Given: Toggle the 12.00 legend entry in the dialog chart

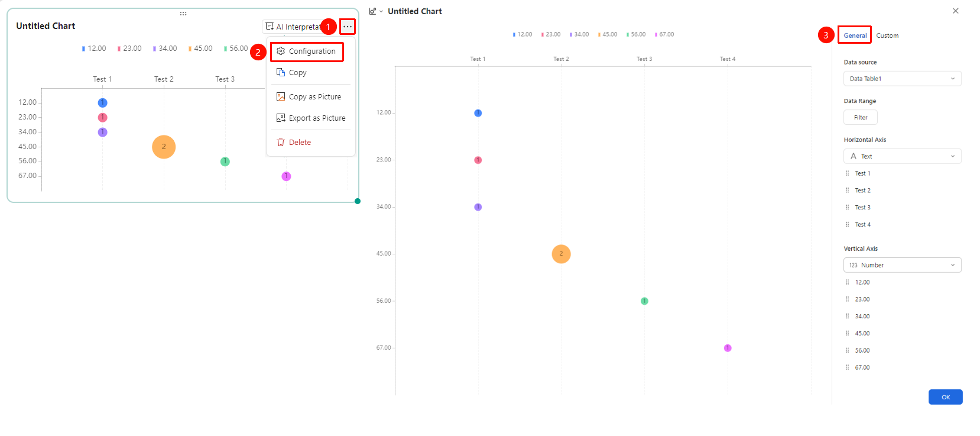Looking at the screenshot, I should pos(523,34).
